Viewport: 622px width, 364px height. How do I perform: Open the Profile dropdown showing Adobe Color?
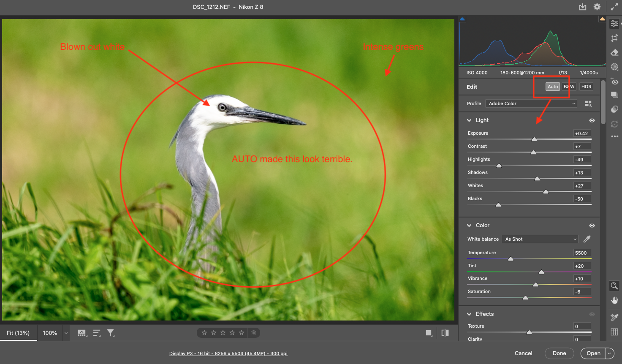pyautogui.click(x=531, y=103)
